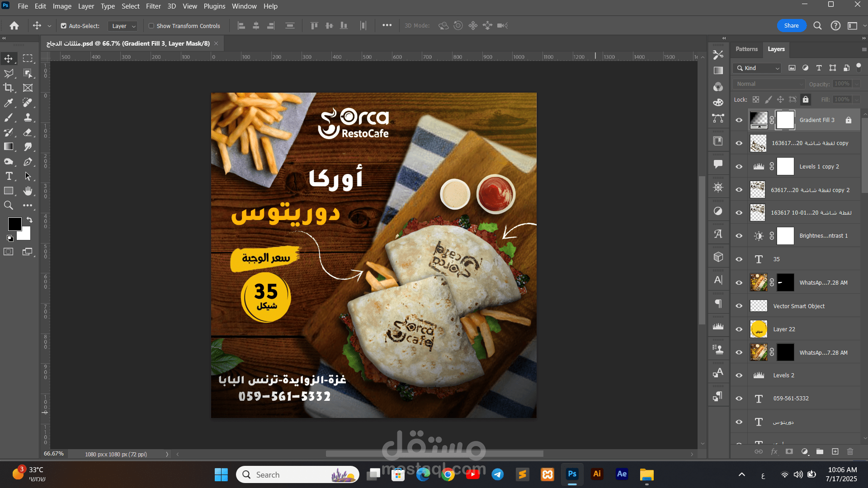The width and height of the screenshot is (868, 488).
Task: Click the foreground black color swatch
Action: tap(14, 224)
